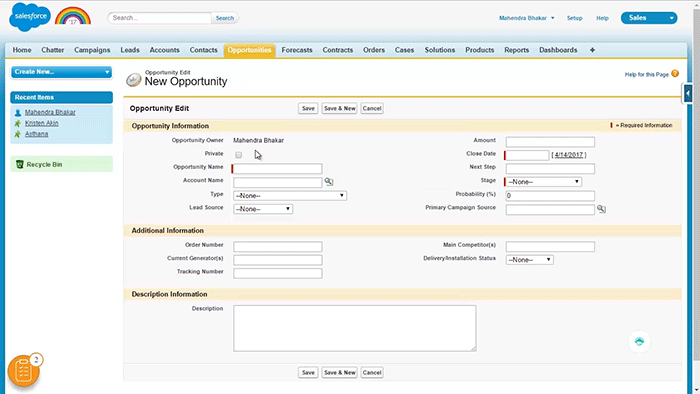Open the Stage dropdown
This screenshot has width=700, height=394.
coord(543,182)
